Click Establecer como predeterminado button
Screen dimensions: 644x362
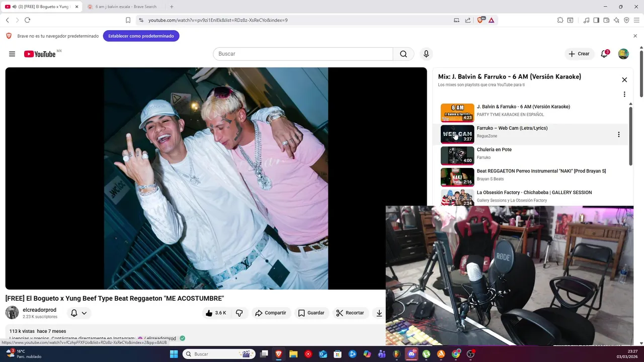[141, 36]
